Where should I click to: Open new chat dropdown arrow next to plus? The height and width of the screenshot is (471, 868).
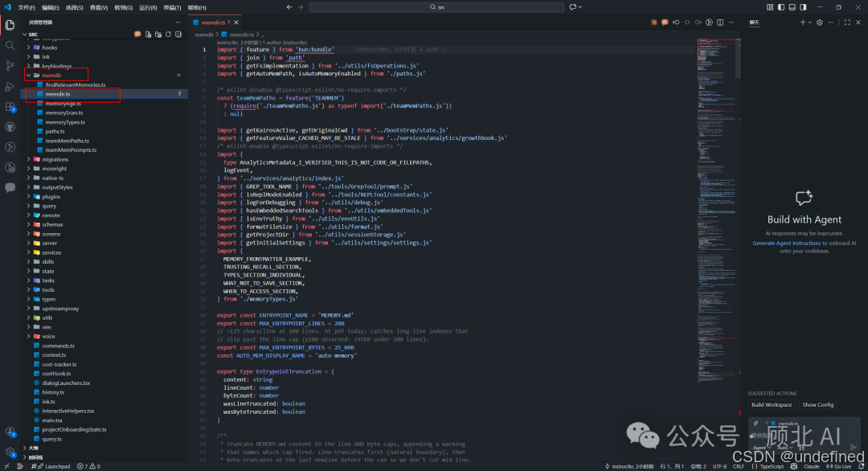coord(810,23)
